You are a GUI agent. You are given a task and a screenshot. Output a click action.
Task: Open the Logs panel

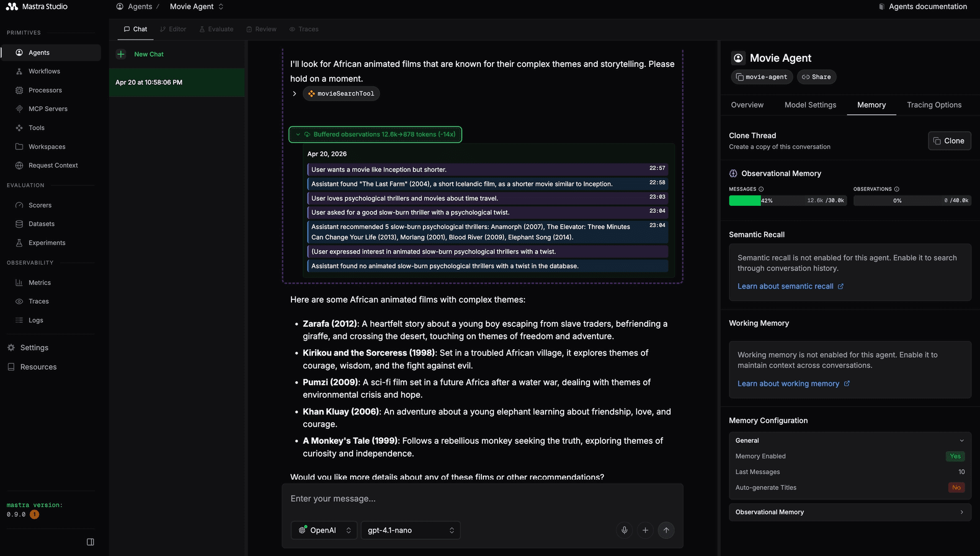coord(36,320)
